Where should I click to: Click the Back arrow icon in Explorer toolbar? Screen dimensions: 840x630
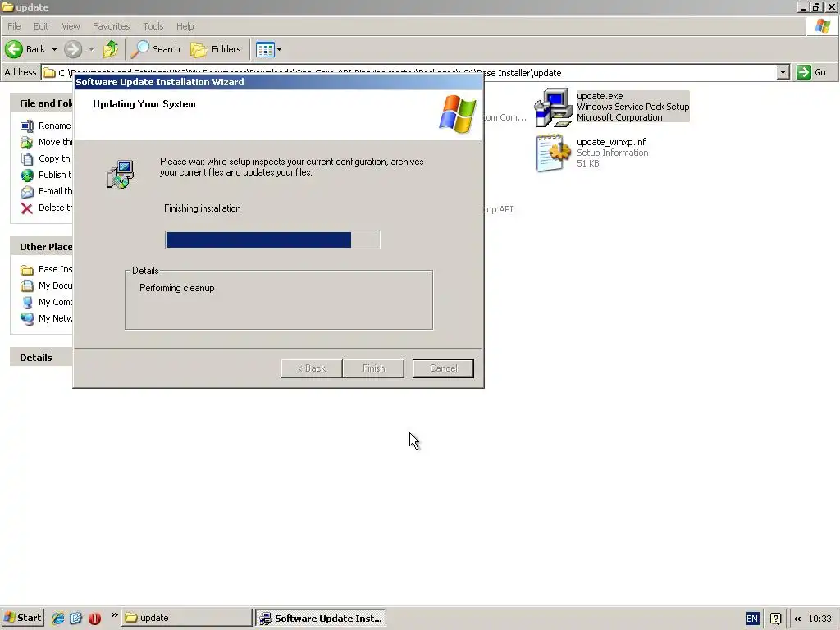14,49
